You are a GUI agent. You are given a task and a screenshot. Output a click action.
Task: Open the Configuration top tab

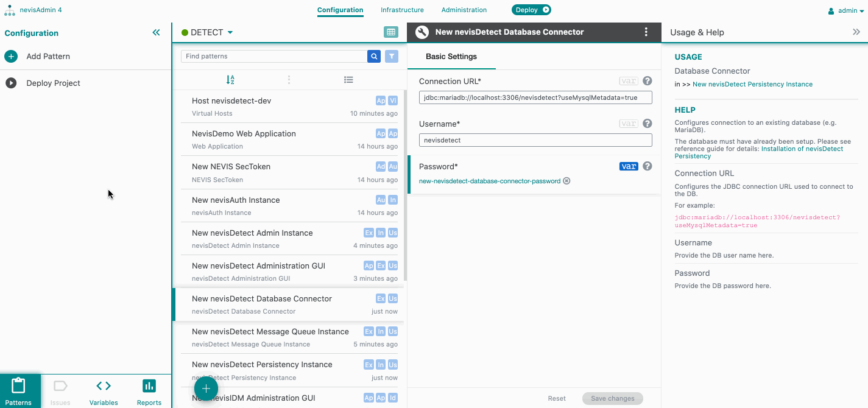(340, 10)
